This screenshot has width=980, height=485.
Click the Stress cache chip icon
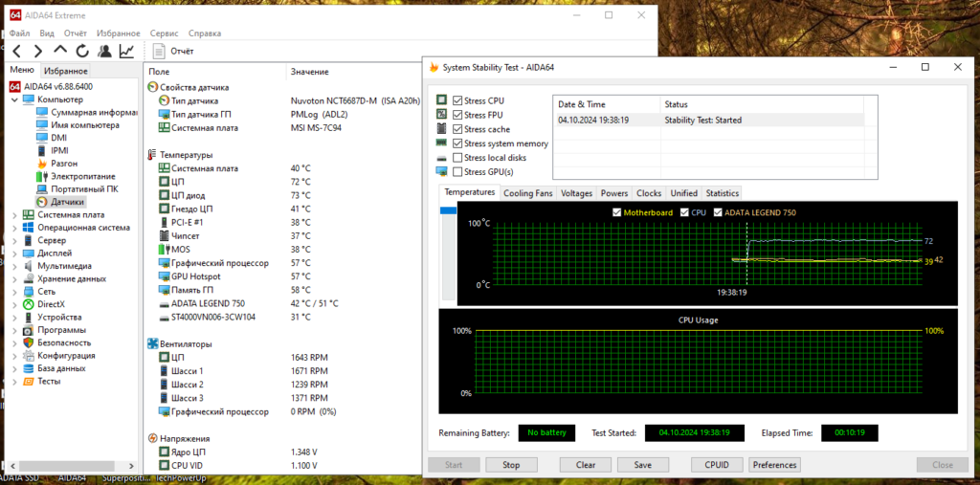(442, 129)
